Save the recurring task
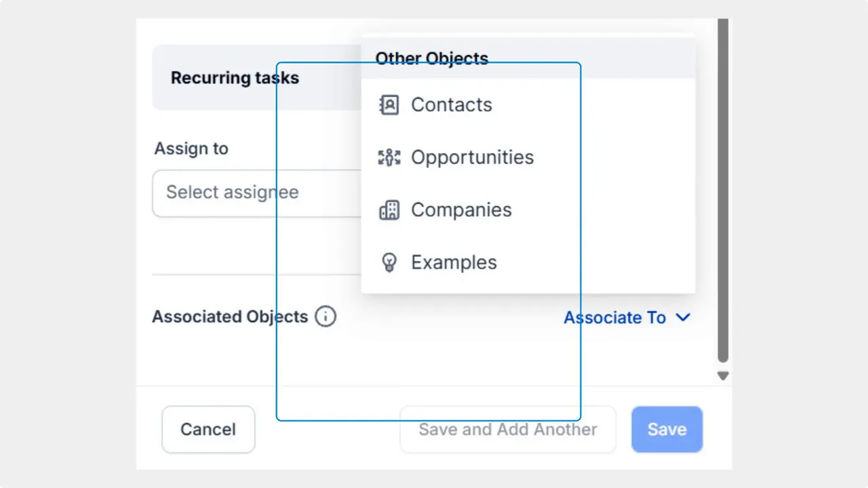The image size is (868, 488). pos(667,429)
